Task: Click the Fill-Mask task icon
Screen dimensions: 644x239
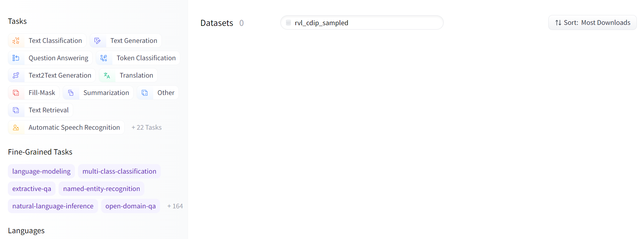Action: click(x=16, y=93)
